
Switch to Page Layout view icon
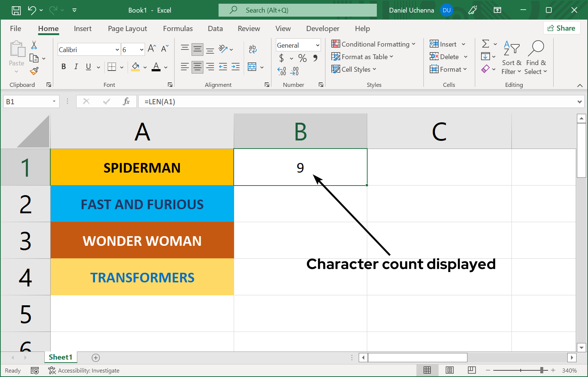click(450, 370)
